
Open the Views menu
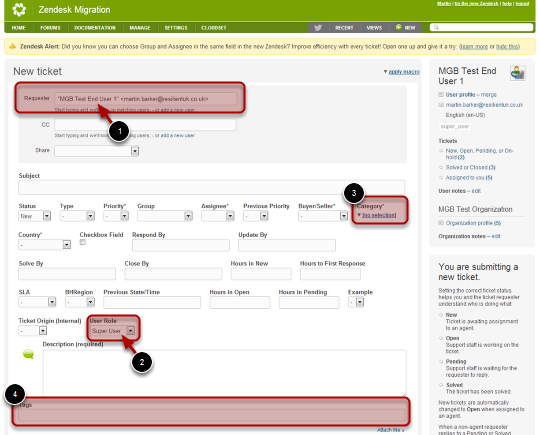374,28
